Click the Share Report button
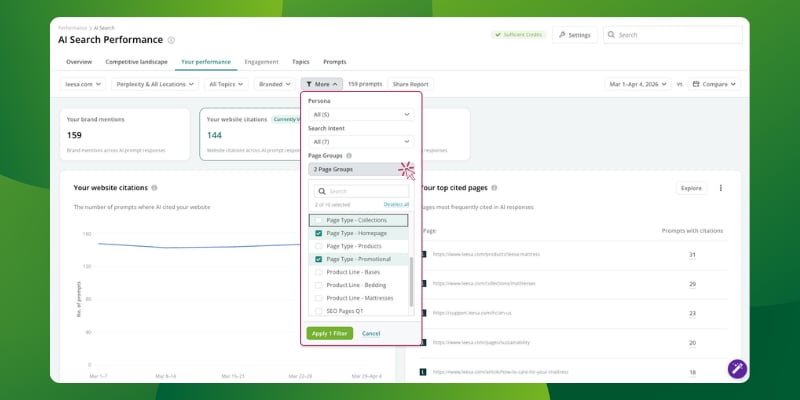Viewport: 800px width, 400px height. point(411,84)
